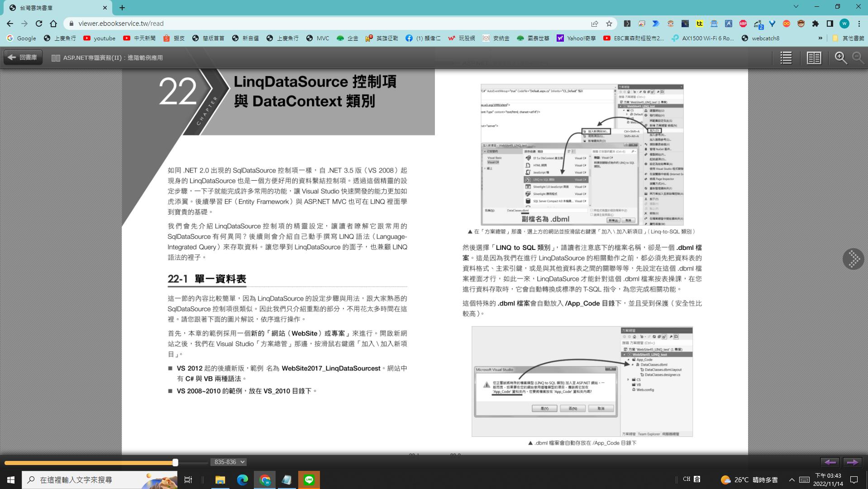Viewport: 868px width, 489px height.
Task: Open the 英雄征戰 bookmark
Action: coord(382,38)
